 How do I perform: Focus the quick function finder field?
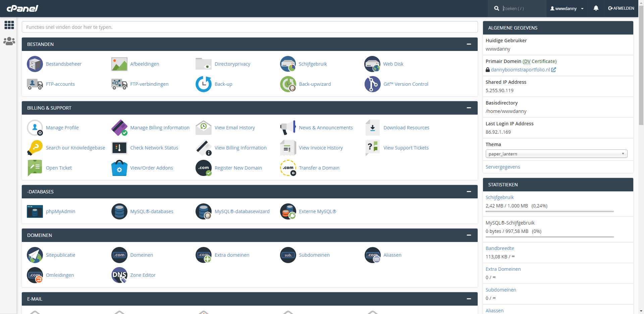tap(250, 27)
